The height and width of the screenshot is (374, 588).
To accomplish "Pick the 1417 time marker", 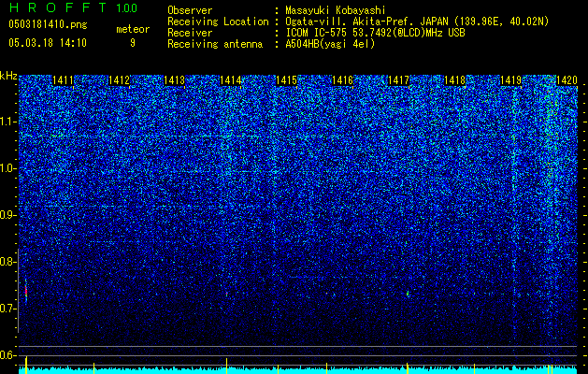I will [x=398, y=80].
